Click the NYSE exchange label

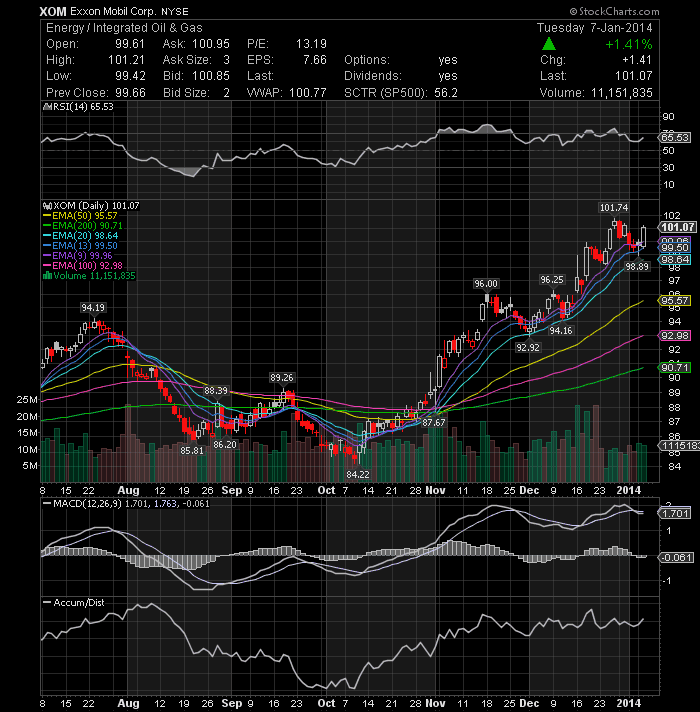(x=174, y=11)
